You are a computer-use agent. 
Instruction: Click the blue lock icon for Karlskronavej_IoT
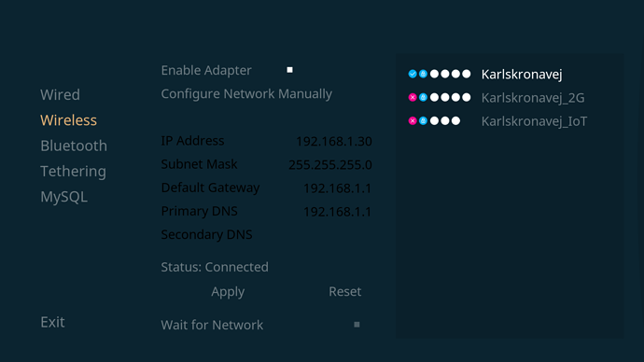tap(423, 120)
